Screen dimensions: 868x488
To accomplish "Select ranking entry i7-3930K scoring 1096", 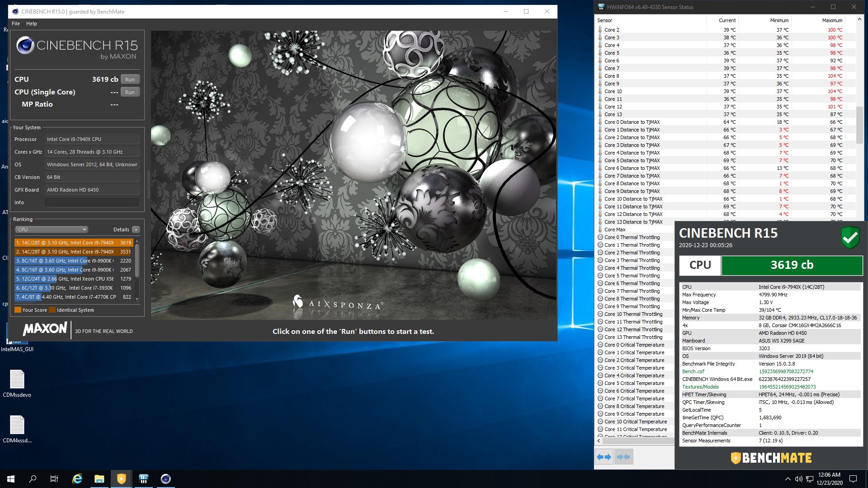I will point(74,288).
